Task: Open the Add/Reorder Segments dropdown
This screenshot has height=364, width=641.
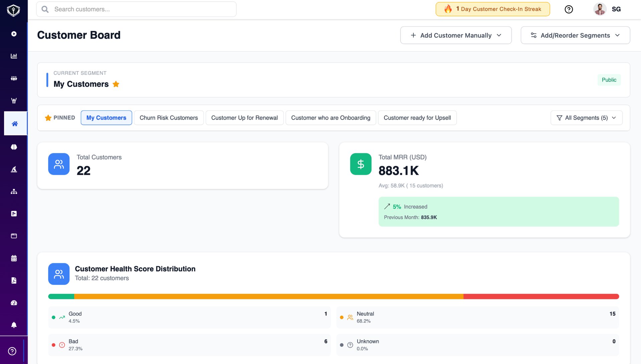Action: [575, 35]
